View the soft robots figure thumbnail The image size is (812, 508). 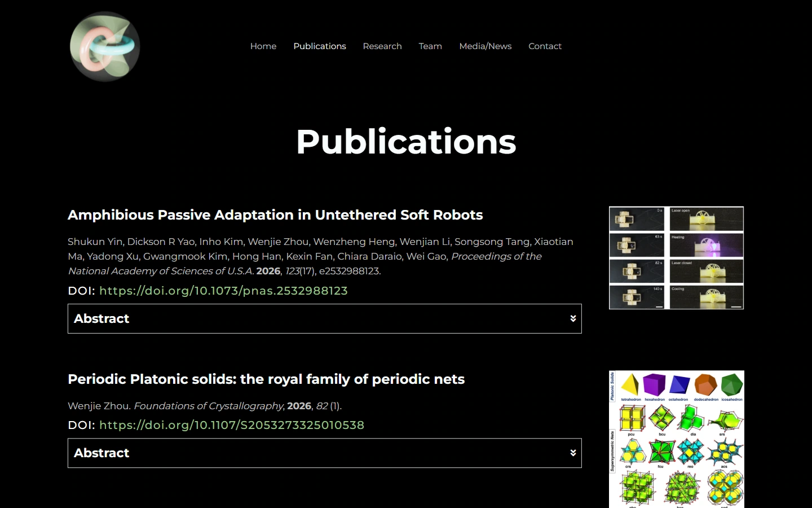[x=677, y=258]
